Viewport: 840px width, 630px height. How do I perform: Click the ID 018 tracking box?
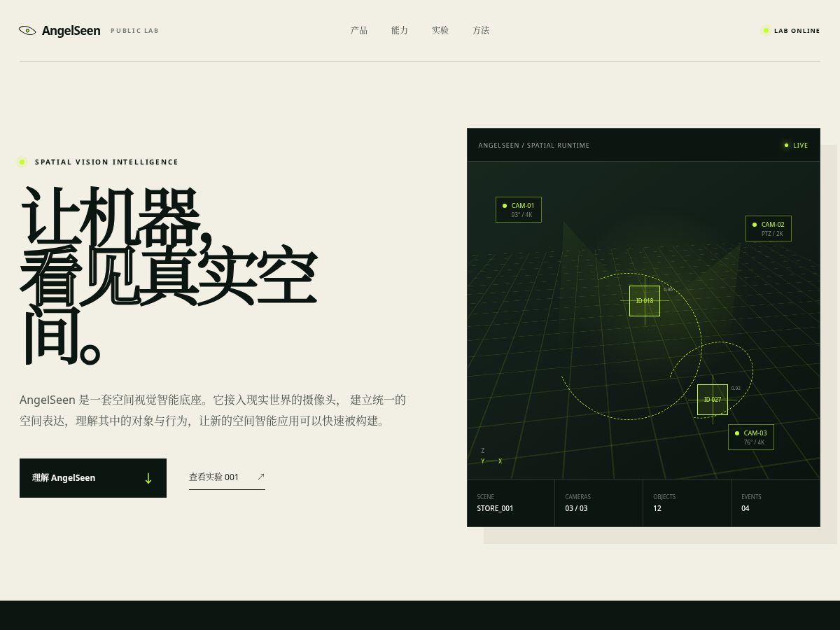645,301
